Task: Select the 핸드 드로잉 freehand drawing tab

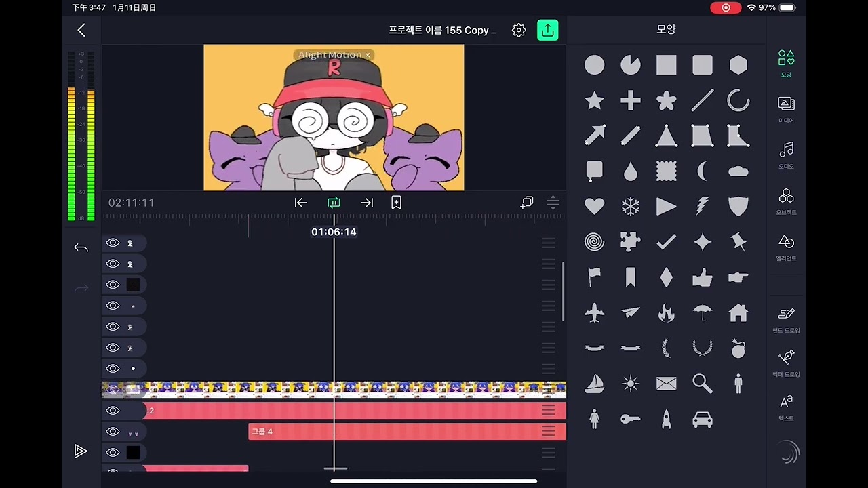Action: click(x=786, y=319)
